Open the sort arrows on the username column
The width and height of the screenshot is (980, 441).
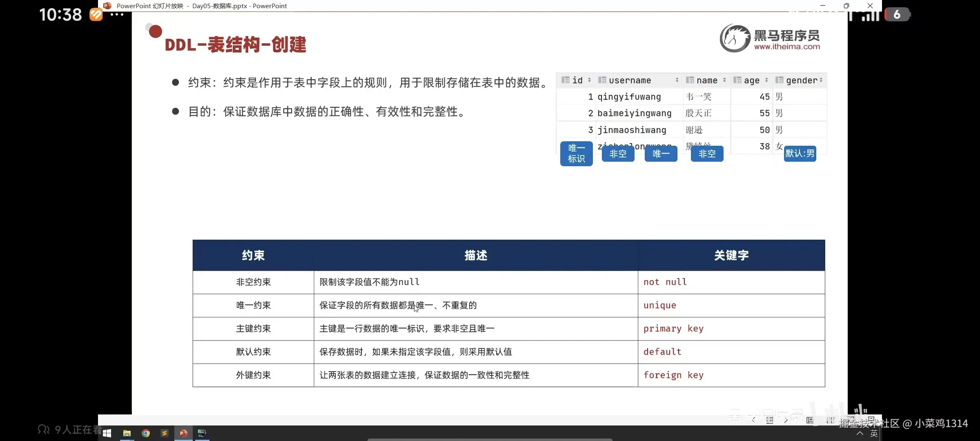(x=677, y=80)
